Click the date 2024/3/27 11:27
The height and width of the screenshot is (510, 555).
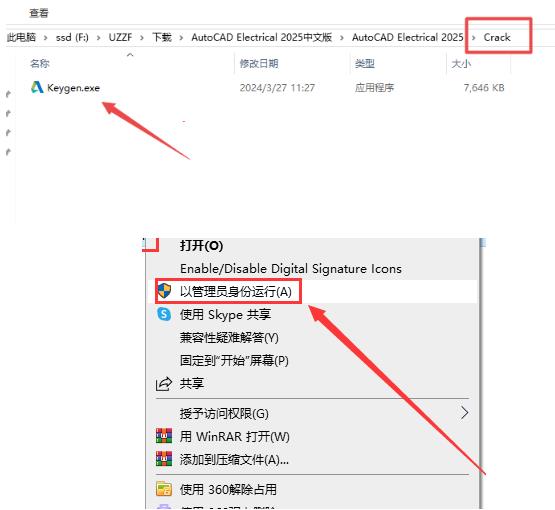coord(277,88)
